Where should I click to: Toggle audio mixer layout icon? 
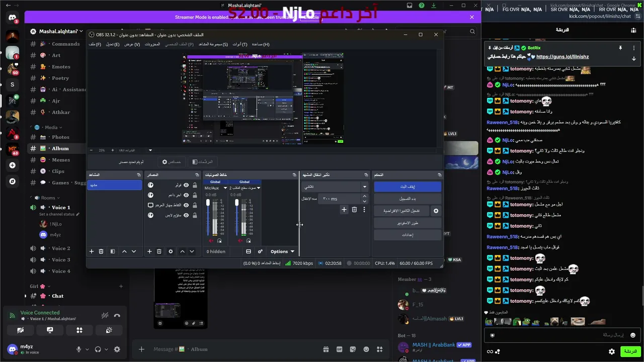[249, 251]
